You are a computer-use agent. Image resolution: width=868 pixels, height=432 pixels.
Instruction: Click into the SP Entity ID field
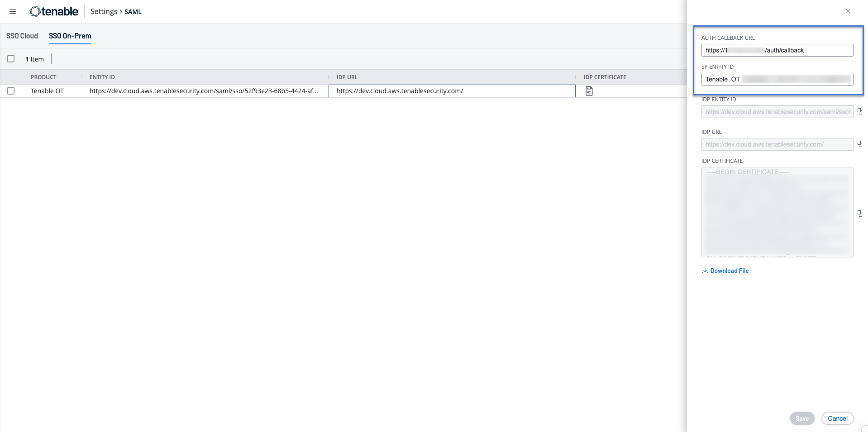(x=777, y=79)
